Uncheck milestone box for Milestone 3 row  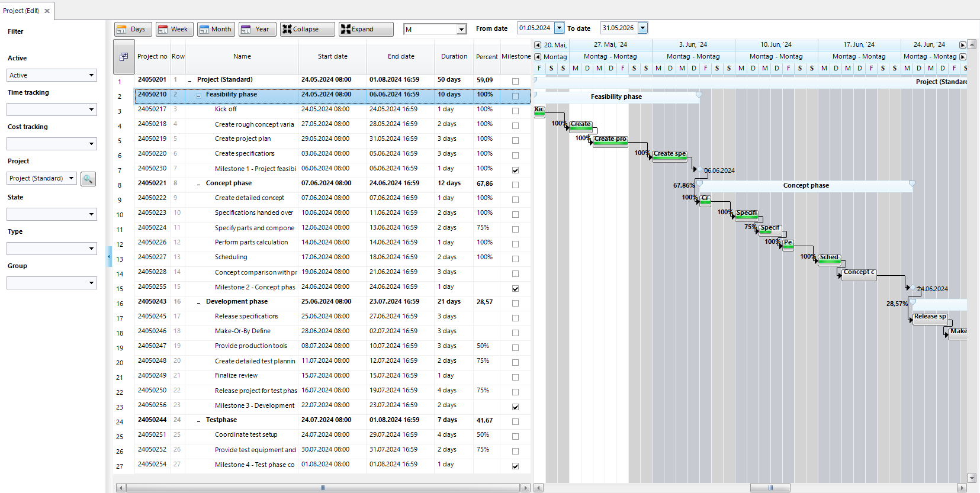pos(515,407)
